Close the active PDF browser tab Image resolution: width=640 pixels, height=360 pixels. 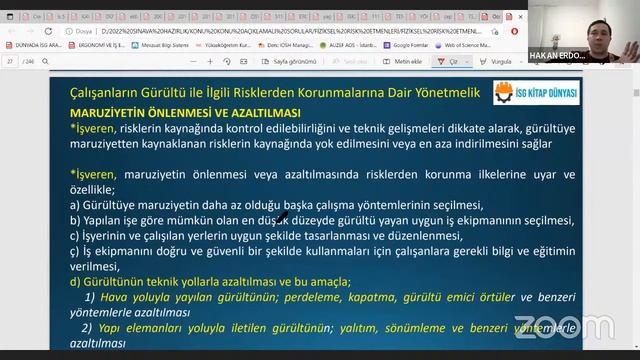520,17
